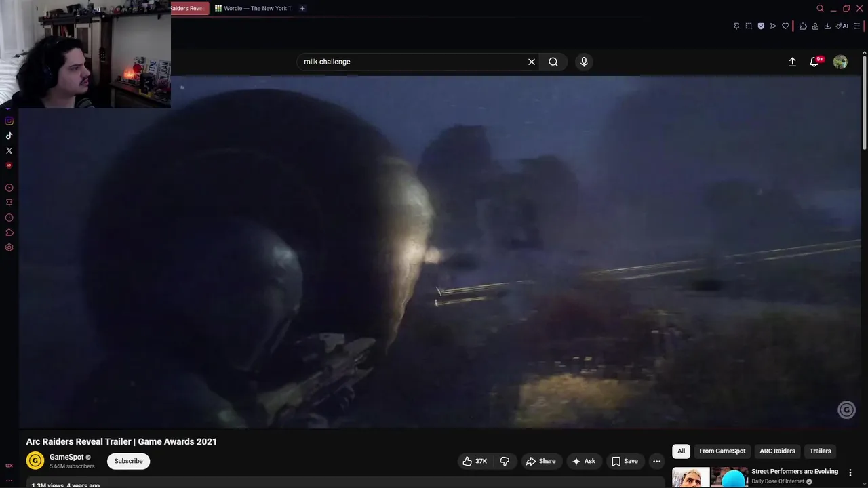The image size is (868, 488).
Task: Open Street Performers are Evolving thumbnail
Action: click(710, 477)
